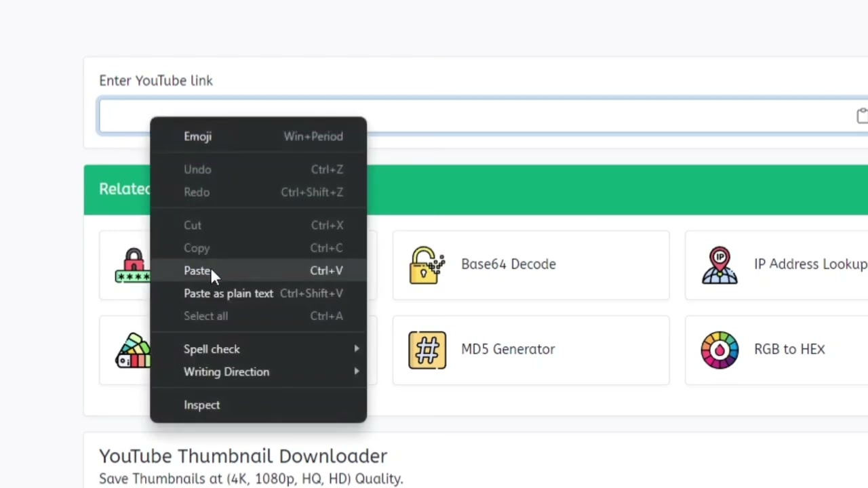Choose Paste from the context menu
868x488 pixels.
[x=258, y=270]
